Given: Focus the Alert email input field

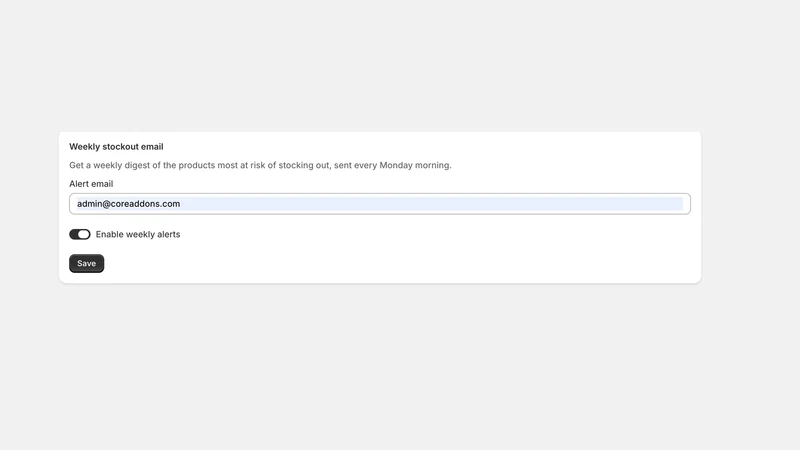Looking at the screenshot, I should pos(380,204).
